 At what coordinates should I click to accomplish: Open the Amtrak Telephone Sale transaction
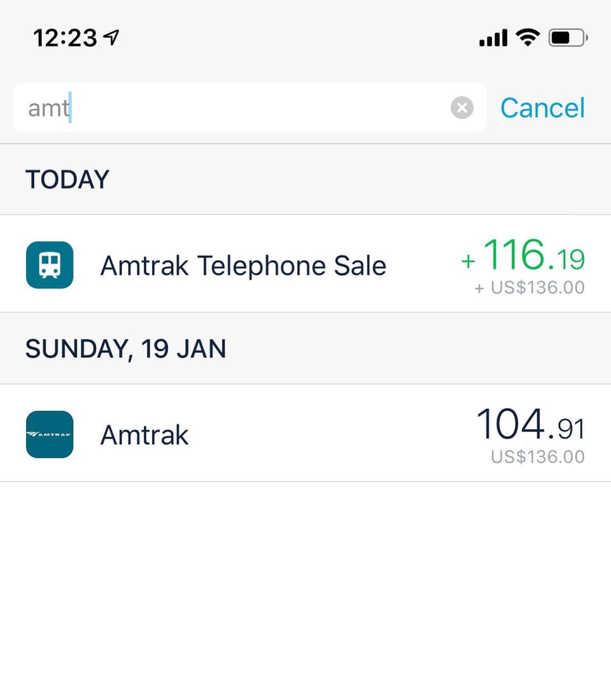pyautogui.click(x=243, y=265)
